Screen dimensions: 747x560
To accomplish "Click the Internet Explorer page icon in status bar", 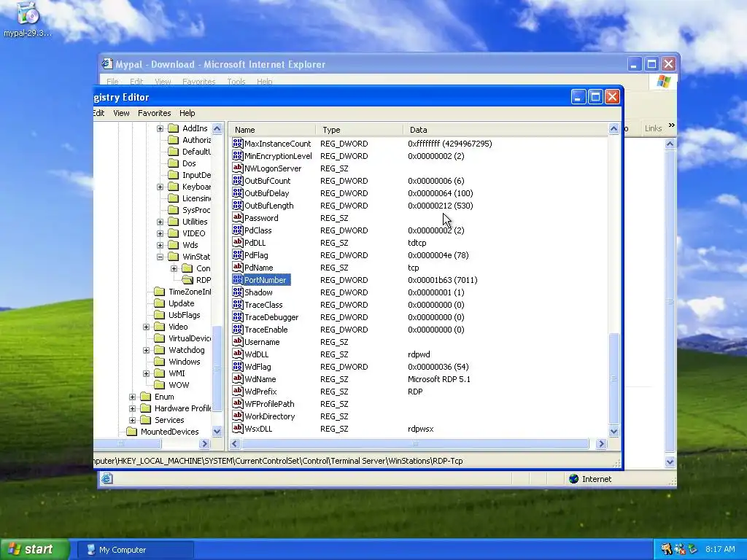I will point(107,478).
